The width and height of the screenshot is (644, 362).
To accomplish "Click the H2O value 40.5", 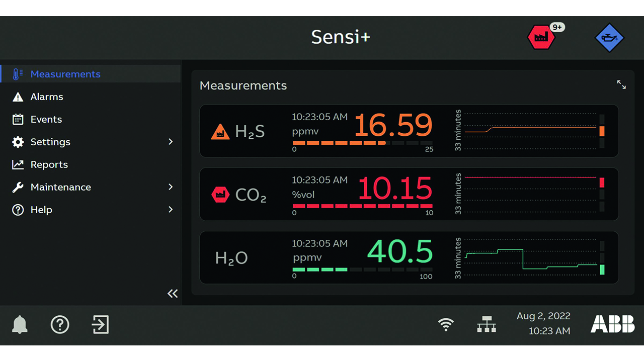I will coord(400,252).
